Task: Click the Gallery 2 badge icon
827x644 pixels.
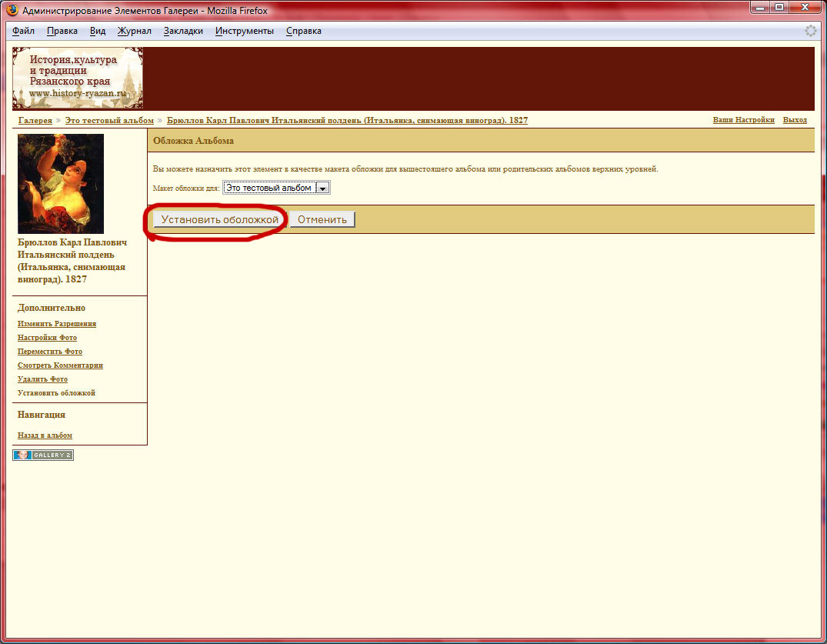Action: pos(43,455)
